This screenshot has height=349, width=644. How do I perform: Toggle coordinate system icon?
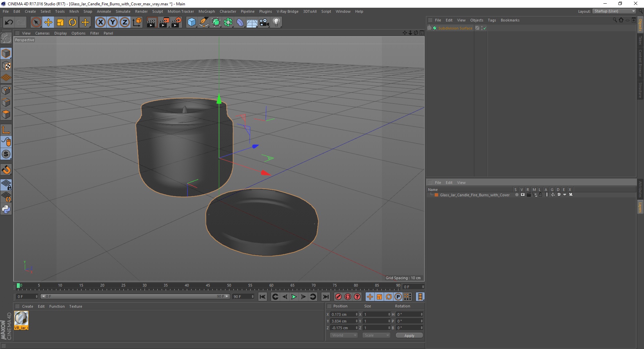tap(137, 22)
